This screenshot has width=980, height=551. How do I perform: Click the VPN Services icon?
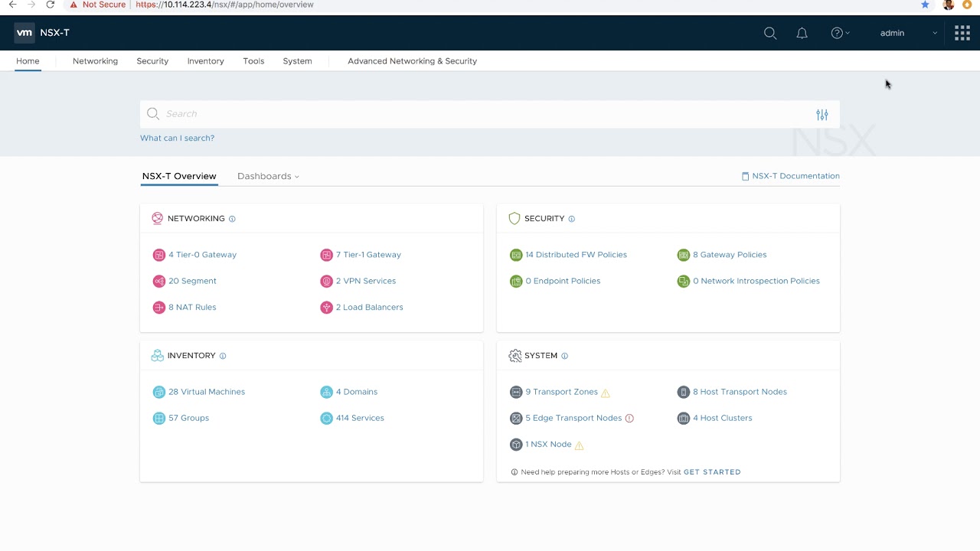tap(327, 281)
